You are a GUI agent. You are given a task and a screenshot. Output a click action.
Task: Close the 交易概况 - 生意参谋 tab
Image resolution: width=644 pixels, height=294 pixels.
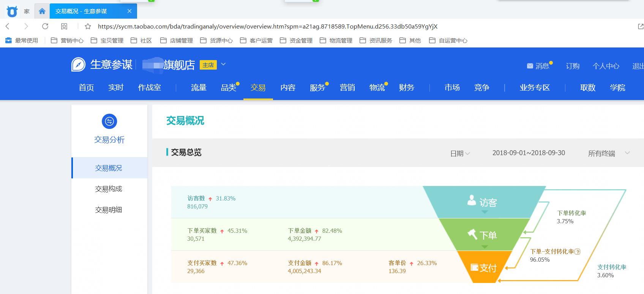(x=129, y=11)
